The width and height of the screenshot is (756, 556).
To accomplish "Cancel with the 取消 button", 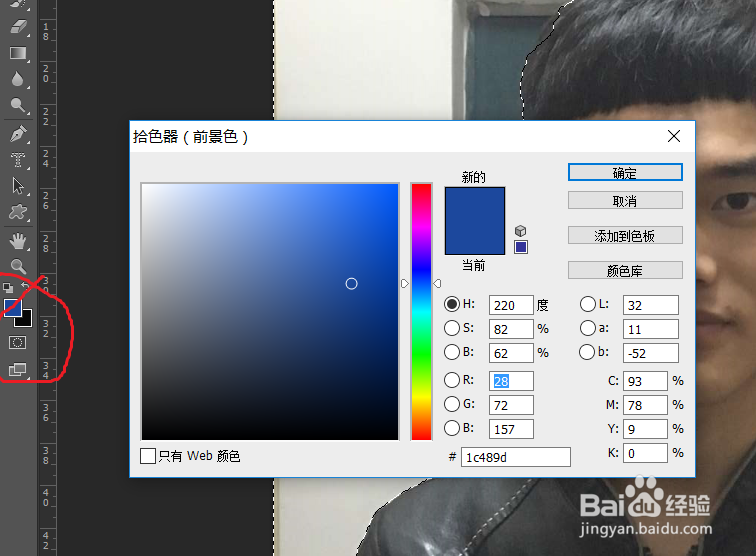I will (625, 200).
